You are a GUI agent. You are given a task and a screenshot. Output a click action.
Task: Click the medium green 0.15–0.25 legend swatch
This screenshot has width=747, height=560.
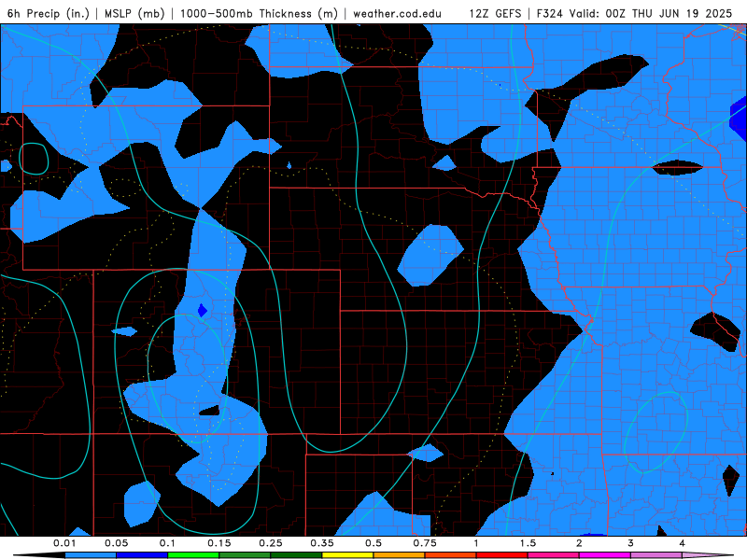245,555
